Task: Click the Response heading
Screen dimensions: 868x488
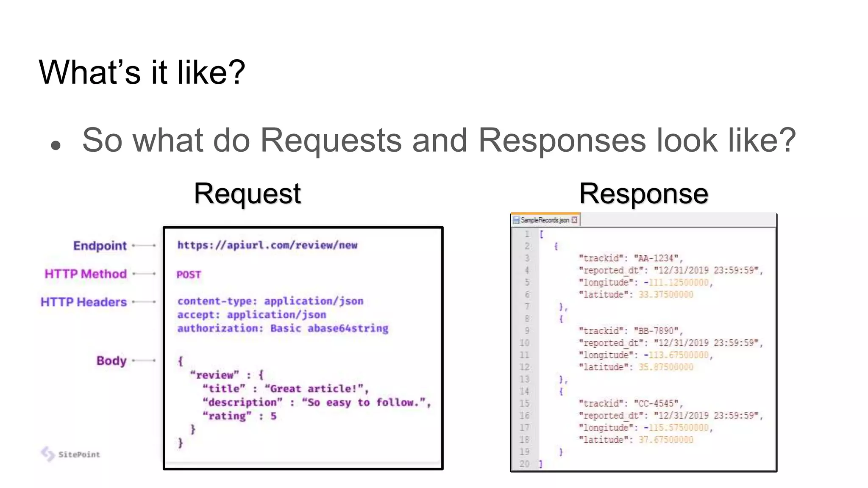Action: click(x=643, y=194)
